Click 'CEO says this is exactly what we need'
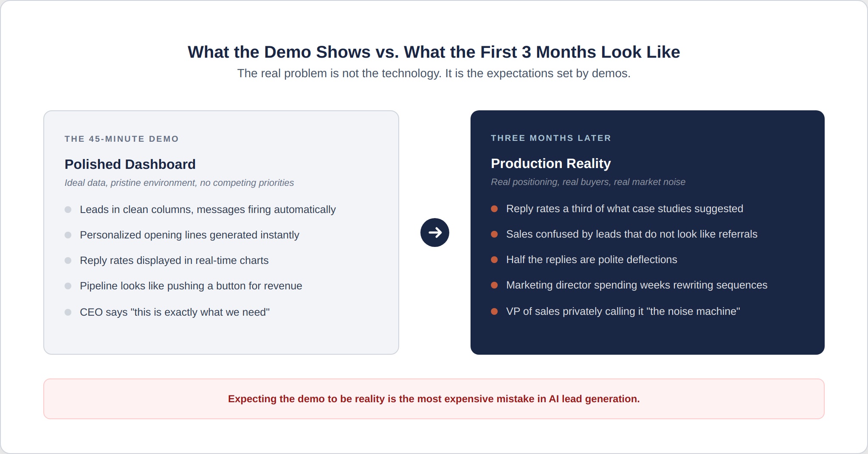The width and height of the screenshot is (868, 454). (175, 312)
